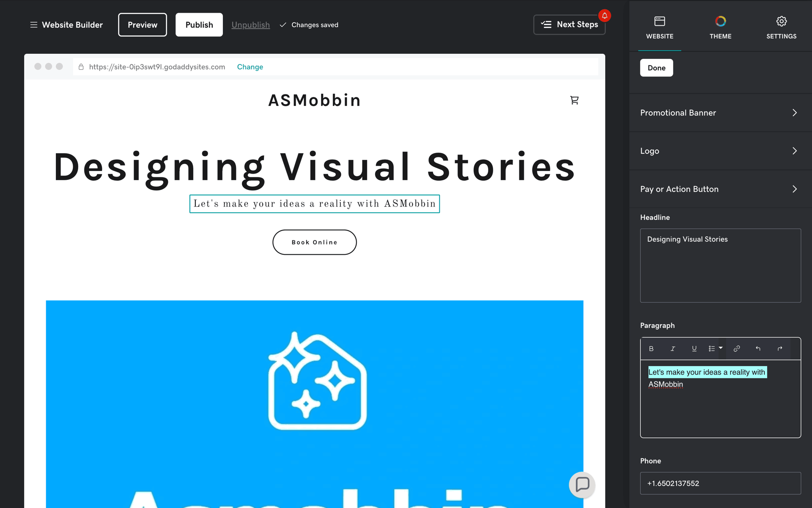Image resolution: width=812 pixels, height=508 pixels.
Task: Click the Phone number field
Action: (x=720, y=483)
